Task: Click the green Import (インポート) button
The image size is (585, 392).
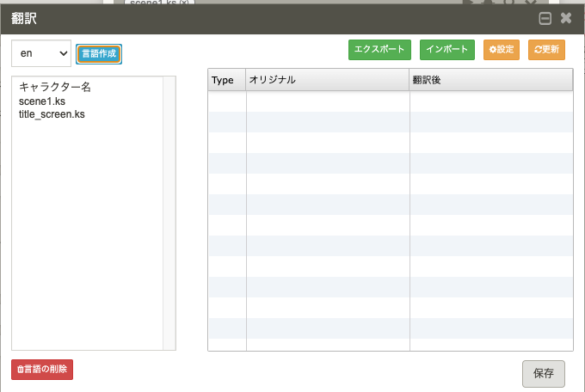Action: coord(447,50)
